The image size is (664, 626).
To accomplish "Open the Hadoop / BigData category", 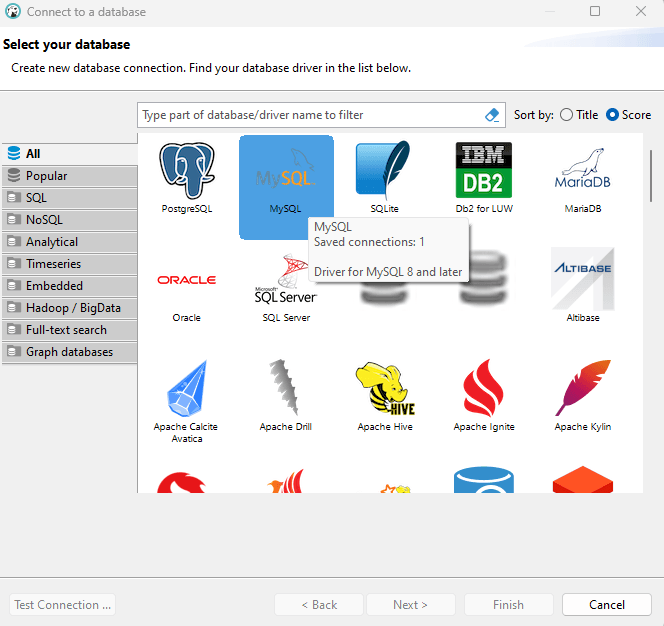I will pyautogui.click(x=70, y=308).
